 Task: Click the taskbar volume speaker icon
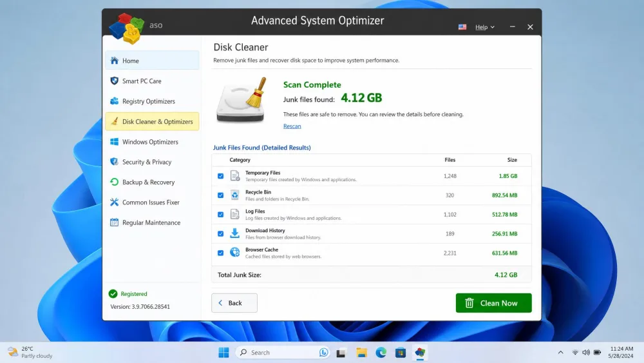click(x=586, y=352)
